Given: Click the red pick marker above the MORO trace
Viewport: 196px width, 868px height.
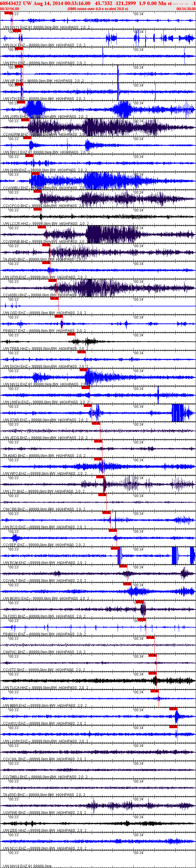Looking at the screenshot, I should [127, 584].
